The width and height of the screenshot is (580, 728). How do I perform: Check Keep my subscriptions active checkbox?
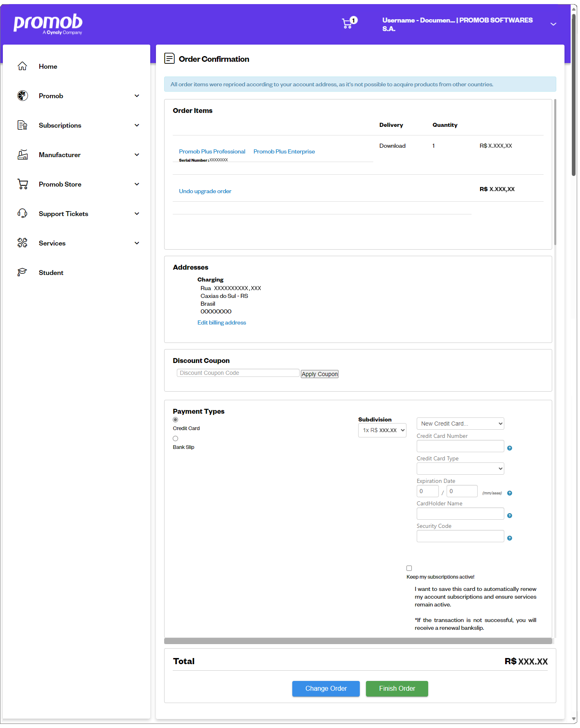409,568
